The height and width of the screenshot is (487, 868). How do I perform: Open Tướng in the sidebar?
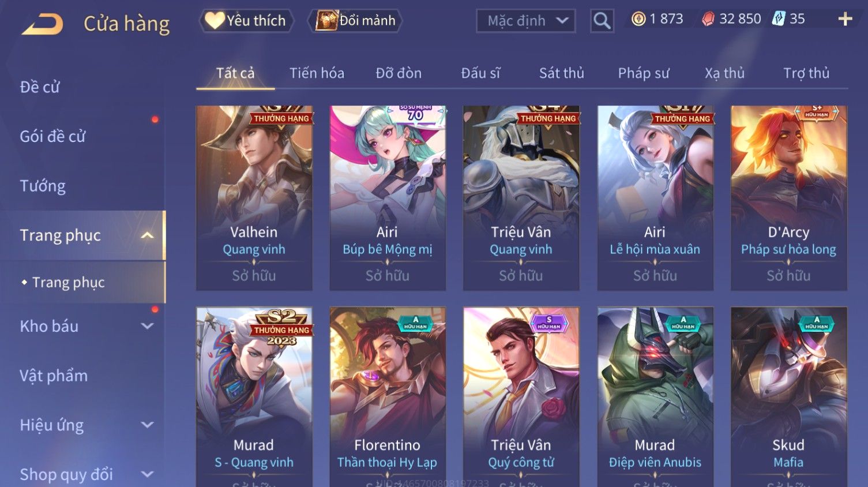[x=43, y=186]
